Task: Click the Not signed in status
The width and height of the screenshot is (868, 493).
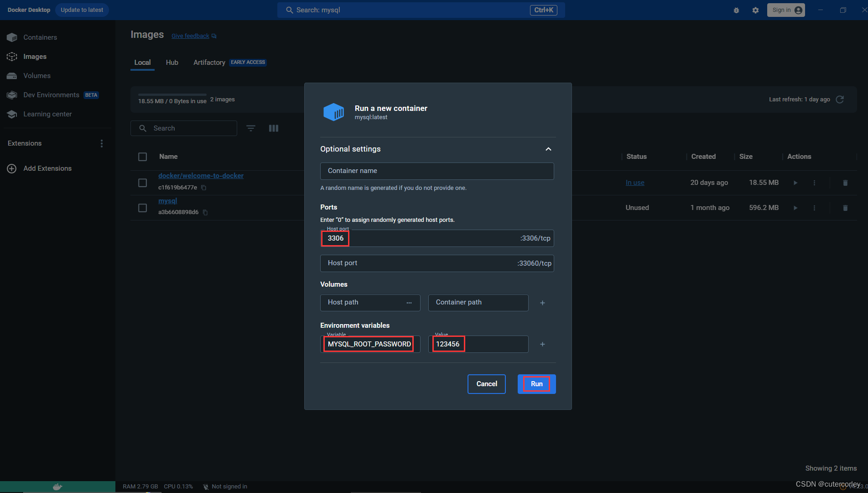Action: coord(225,487)
